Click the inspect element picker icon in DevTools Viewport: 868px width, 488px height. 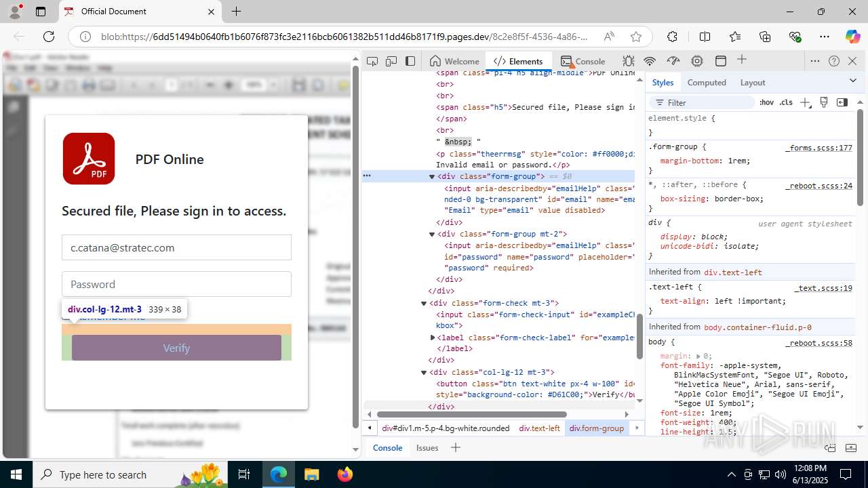click(x=372, y=61)
